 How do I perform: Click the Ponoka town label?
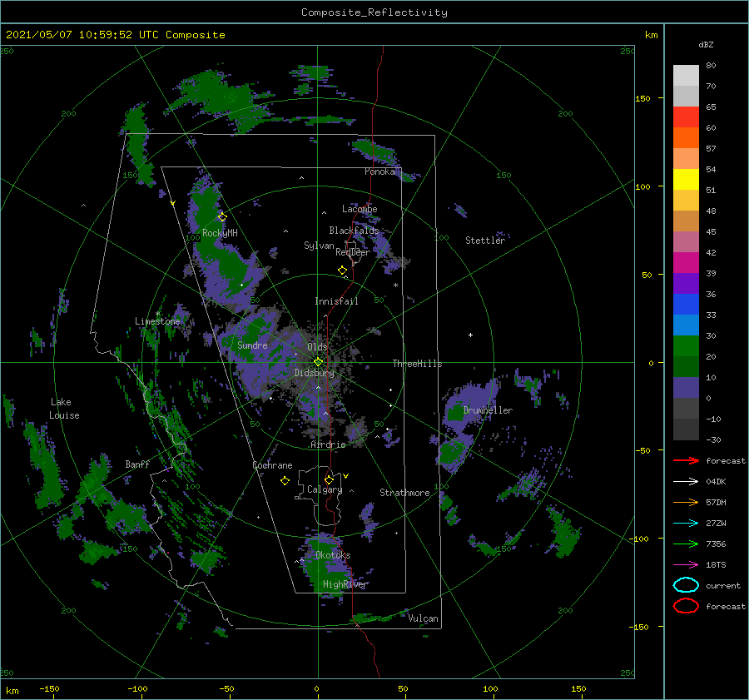379,171
